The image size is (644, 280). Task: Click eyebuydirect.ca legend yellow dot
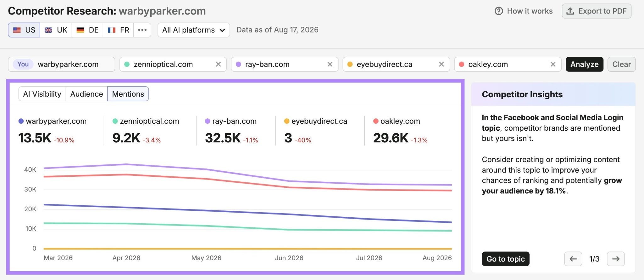pyautogui.click(x=287, y=121)
